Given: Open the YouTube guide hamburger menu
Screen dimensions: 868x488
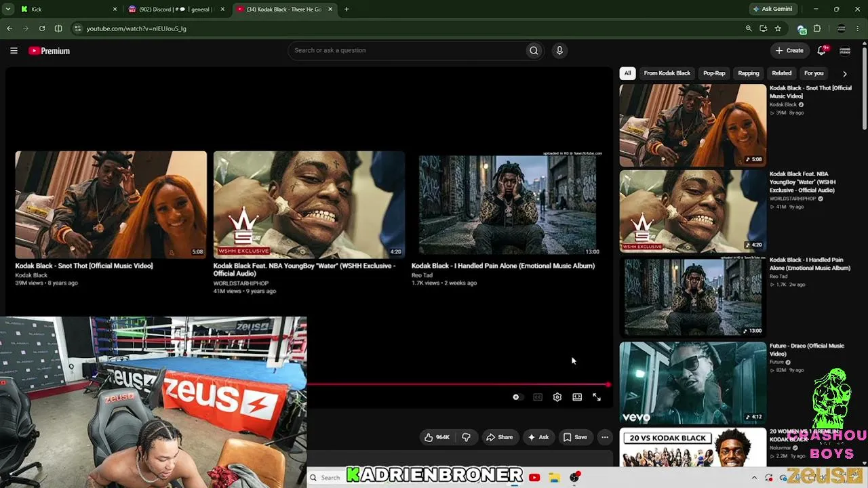Looking at the screenshot, I should point(14,51).
